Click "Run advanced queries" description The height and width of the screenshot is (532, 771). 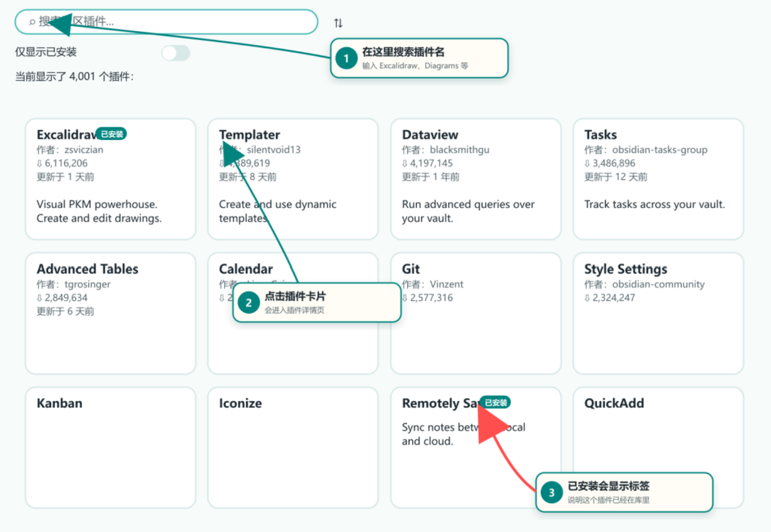pyautogui.click(x=469, y=211)
